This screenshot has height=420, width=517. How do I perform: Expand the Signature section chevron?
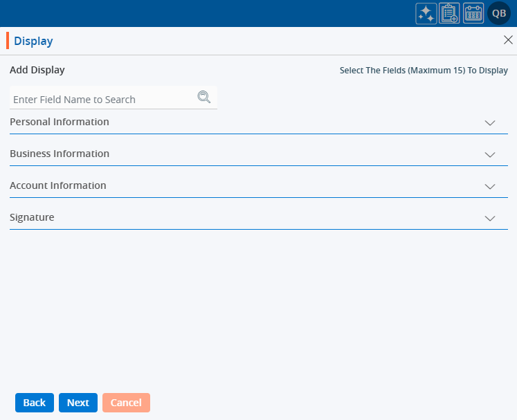tap(490, 218)
